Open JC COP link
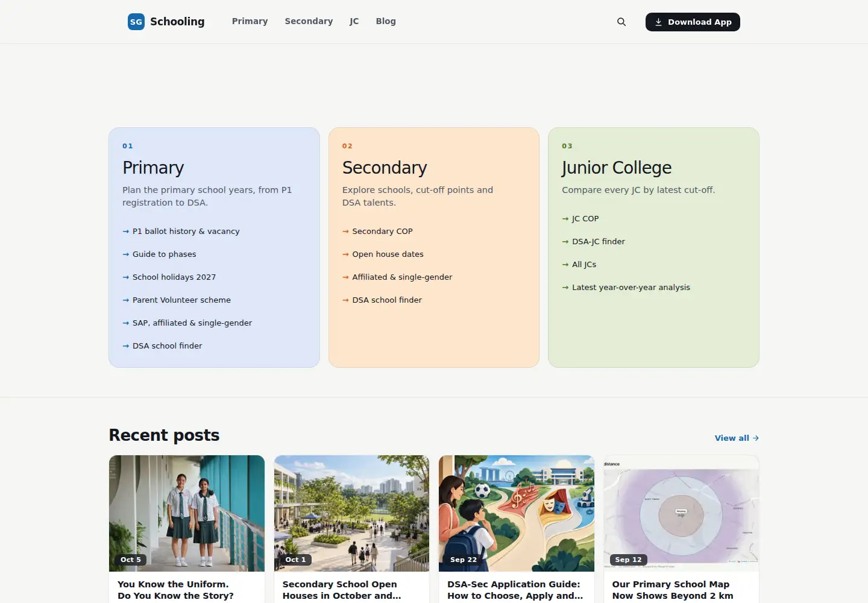The height and width of the screenshot is (603, 868). (580, 219)
